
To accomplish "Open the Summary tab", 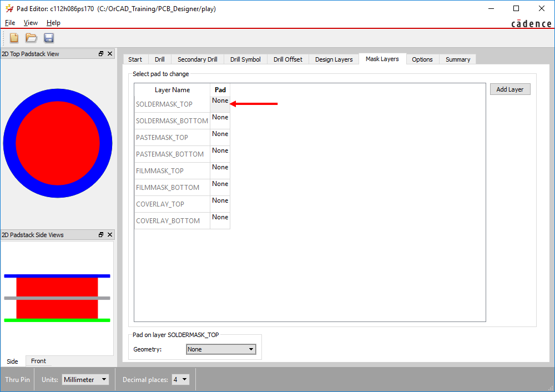I will pyautogui.click(x=458, y=59).
